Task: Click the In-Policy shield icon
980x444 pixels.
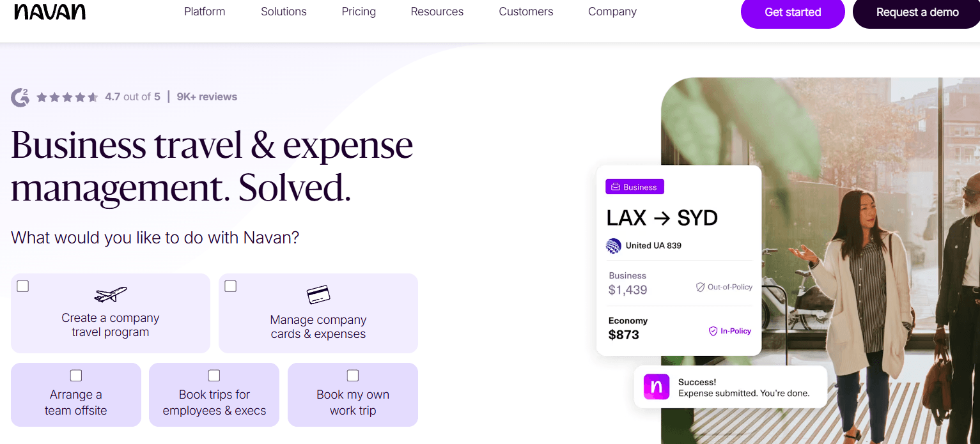Action: point(713,331)
